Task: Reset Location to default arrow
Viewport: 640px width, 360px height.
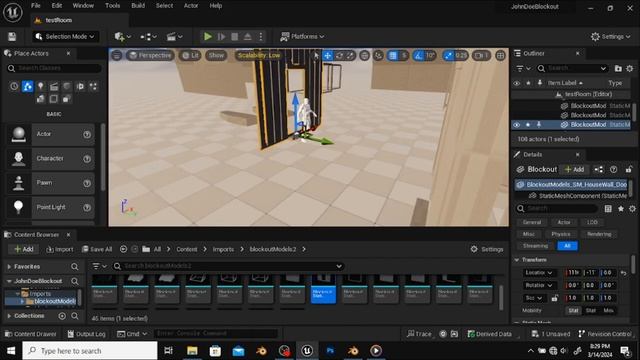Action: click(x=623, y=273)
